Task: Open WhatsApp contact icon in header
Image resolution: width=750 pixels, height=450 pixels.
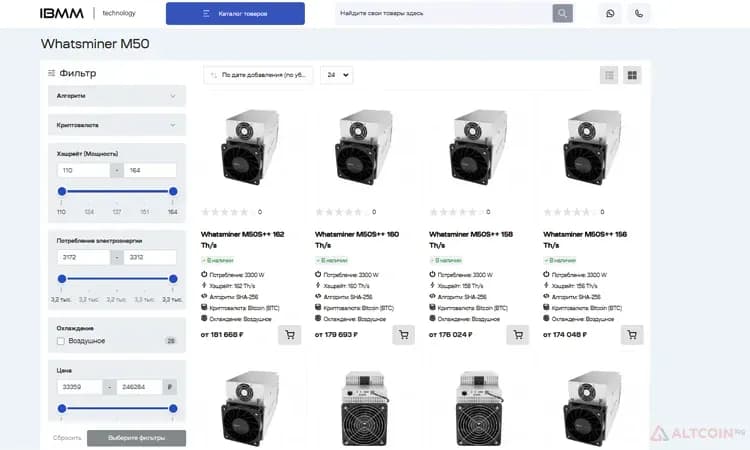Action: [x=610, y=13]
